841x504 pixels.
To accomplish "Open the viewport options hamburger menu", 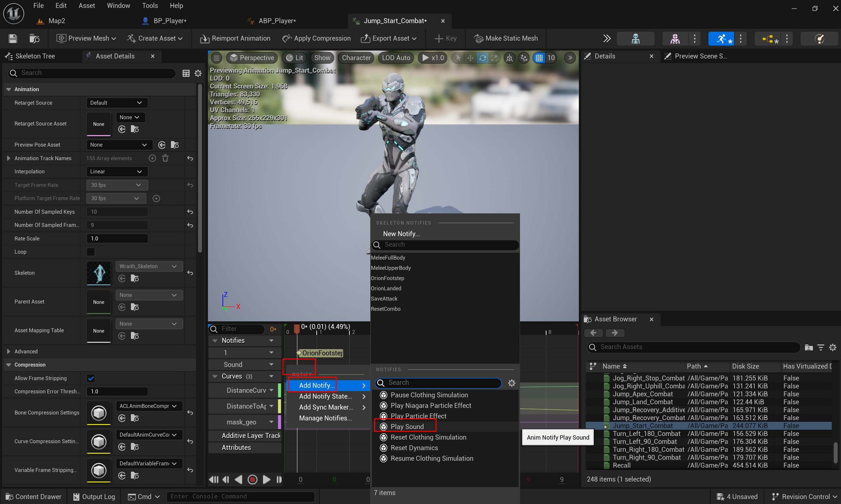I will (x=217, y=58).
